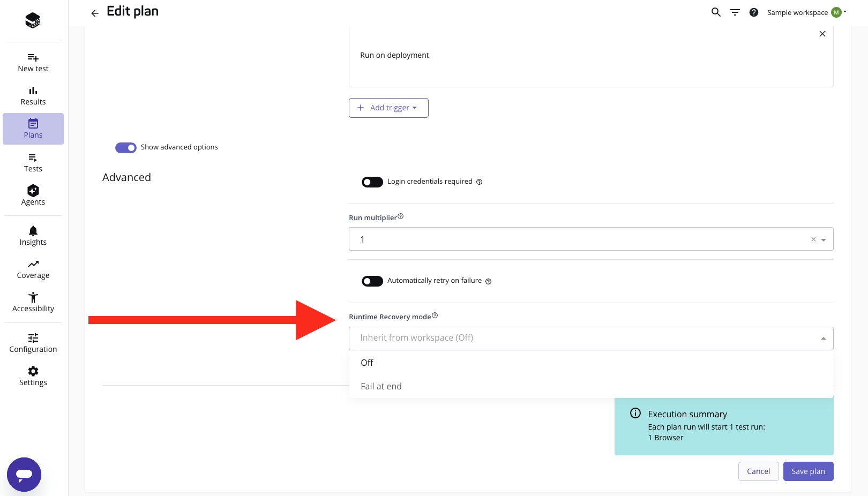This screenshot has width=868, height=496.
Task: Click the search magnifier icon
Action: [x=716, y=12]
